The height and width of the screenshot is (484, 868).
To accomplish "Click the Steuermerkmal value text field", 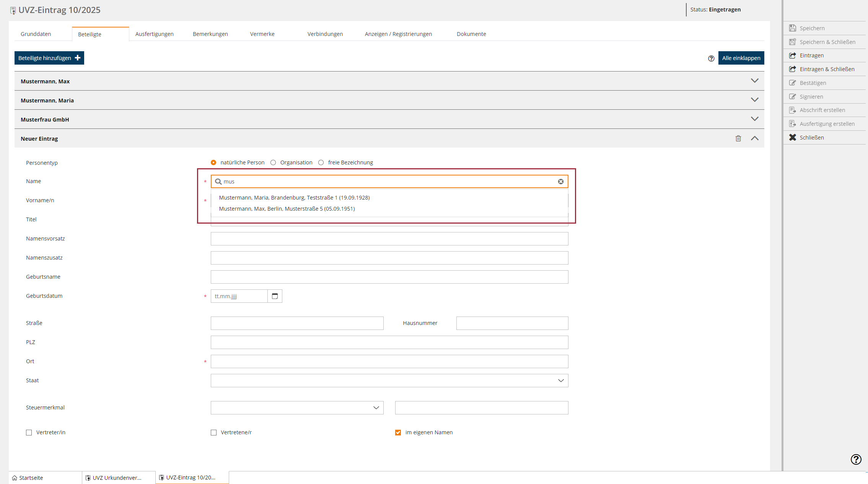I will pos(482,408).
